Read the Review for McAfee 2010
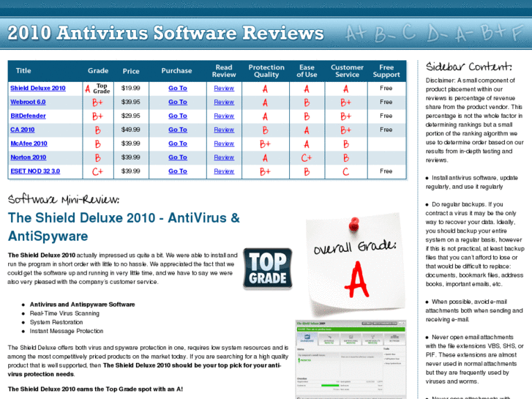Image resolution: width=532 pixels, height=399 pixels. [224, 143]
